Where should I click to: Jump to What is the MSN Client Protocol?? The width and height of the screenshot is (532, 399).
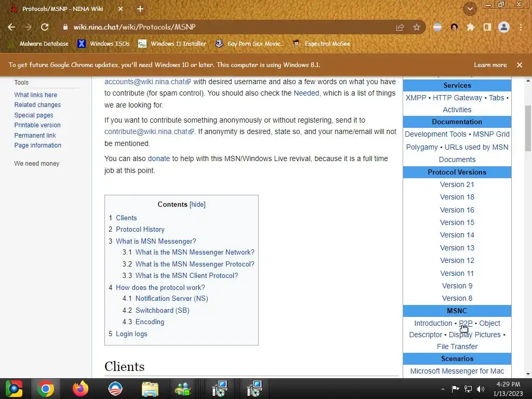(x=187, y=275)
